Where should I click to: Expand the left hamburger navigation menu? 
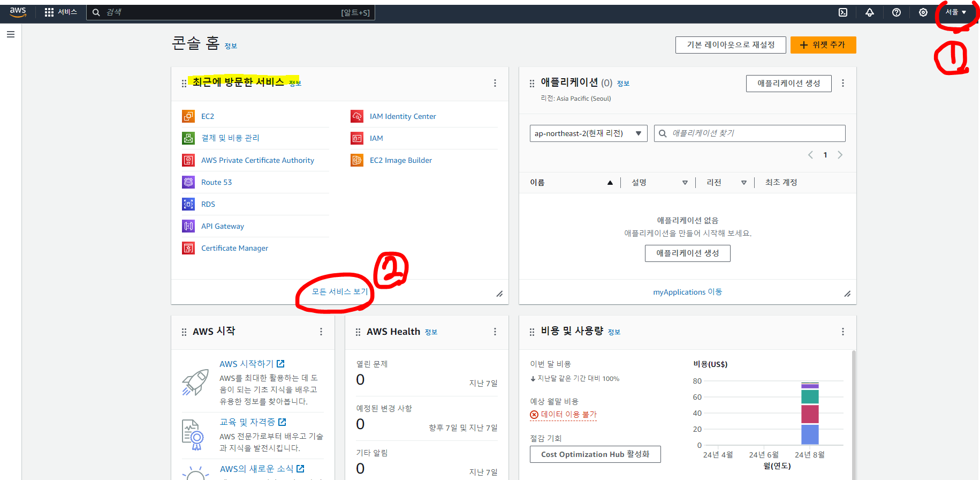pos(11,34)
